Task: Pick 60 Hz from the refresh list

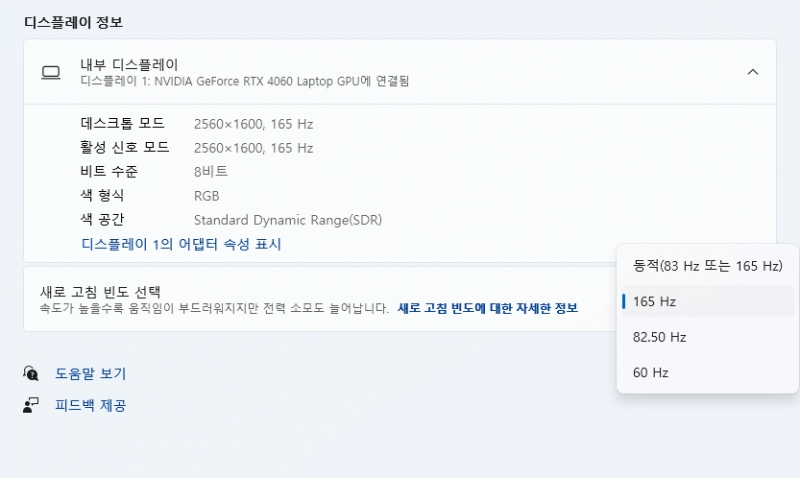Action: pos(650,373)
